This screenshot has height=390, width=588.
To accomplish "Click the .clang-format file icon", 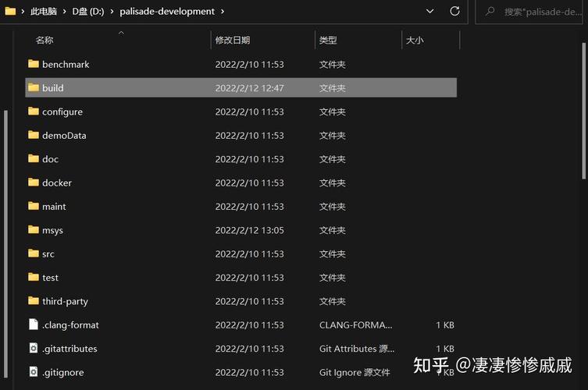I will click(34, 324).
